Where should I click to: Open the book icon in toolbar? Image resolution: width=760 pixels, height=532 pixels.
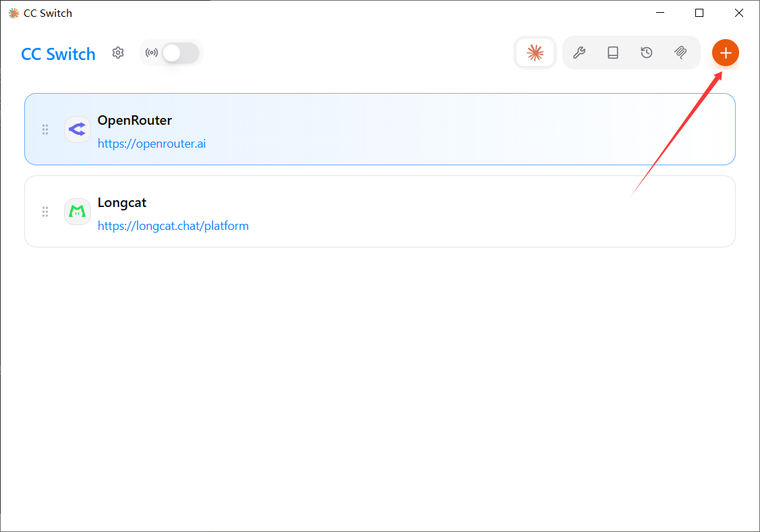[613, 53]
